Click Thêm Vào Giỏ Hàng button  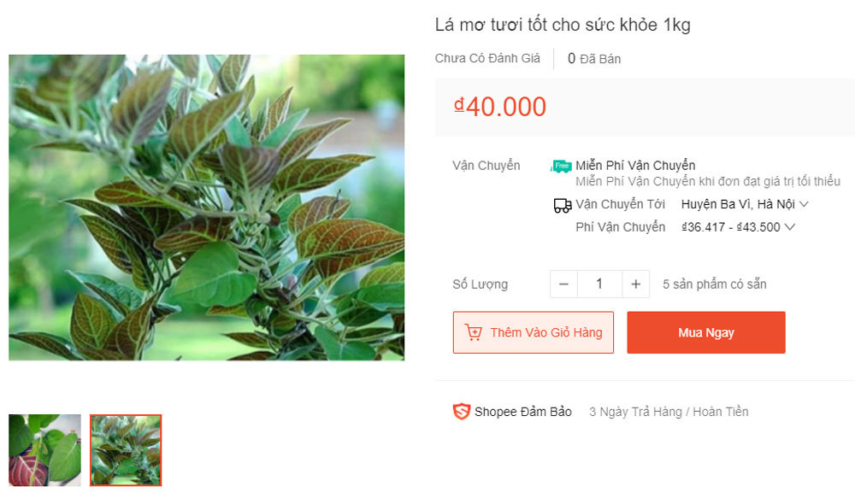pos(534,332)
